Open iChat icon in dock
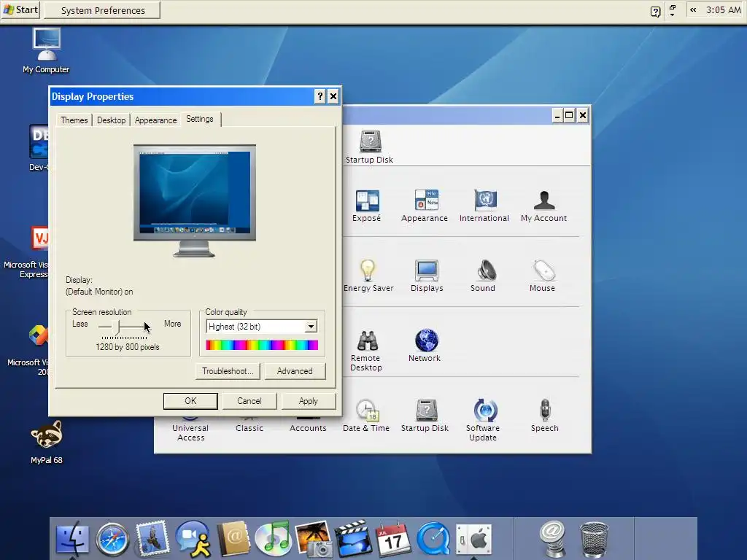 point(193,539)
